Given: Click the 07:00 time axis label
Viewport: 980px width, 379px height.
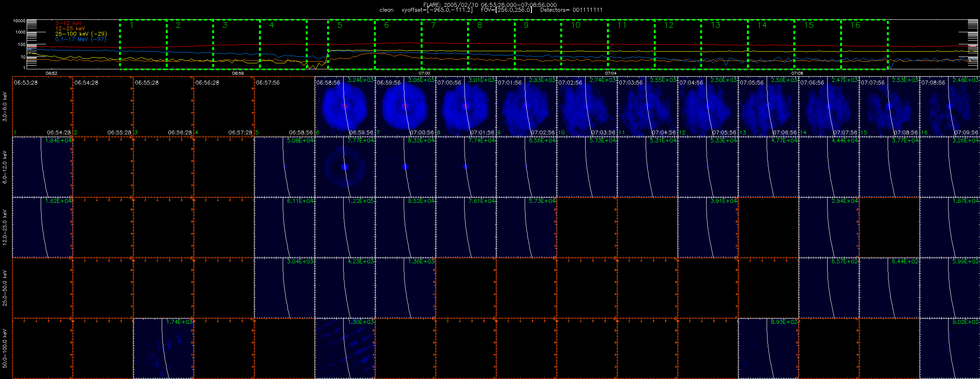Looking at the screenshot, I should pyautogui.click(x=424, y=73).
